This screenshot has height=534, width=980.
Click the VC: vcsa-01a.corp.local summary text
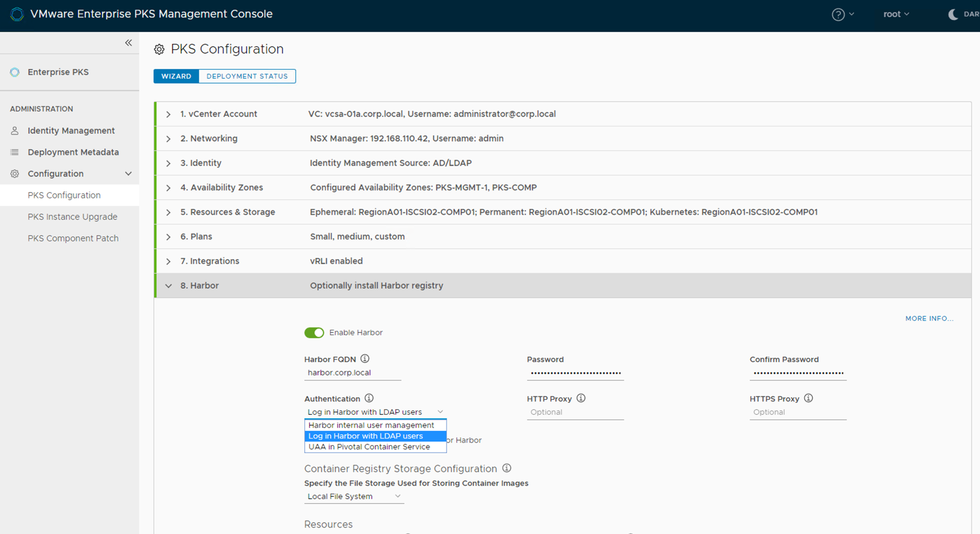point(432,114)
